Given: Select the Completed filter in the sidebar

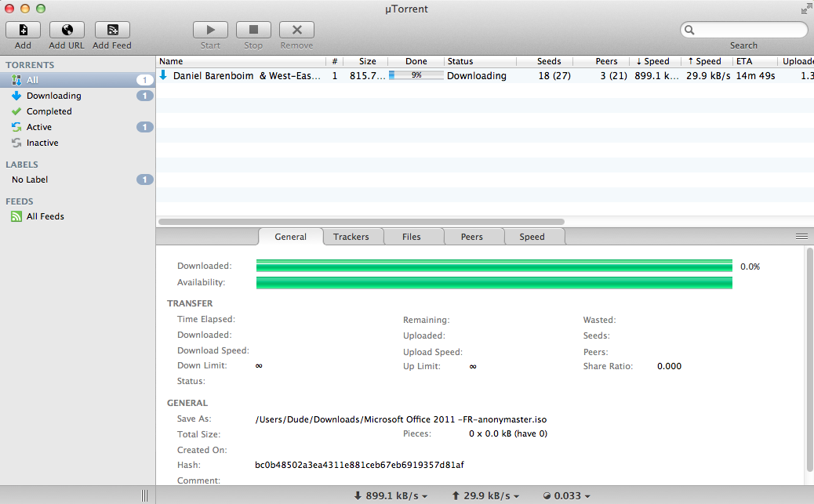Looking at the screenshot, I should (78, 111).
